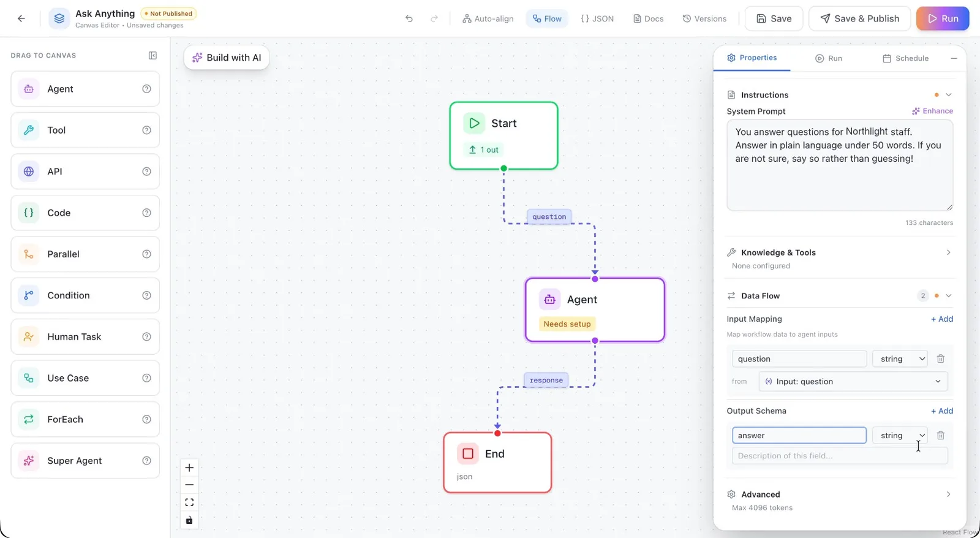Open help for the Tool component
Viewport: 980px width, 538px height.
[146, 130]
